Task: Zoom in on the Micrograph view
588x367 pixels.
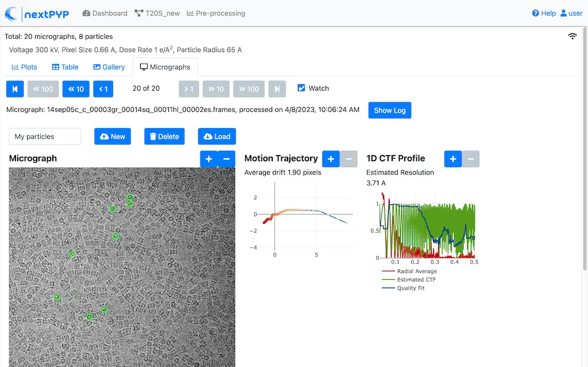Action: [208, 159]
